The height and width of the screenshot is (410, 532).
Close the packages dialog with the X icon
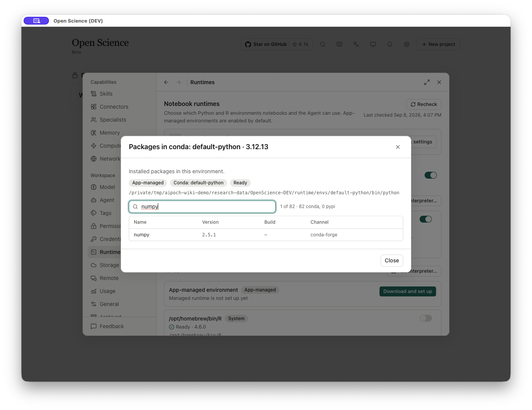(398, 147)
